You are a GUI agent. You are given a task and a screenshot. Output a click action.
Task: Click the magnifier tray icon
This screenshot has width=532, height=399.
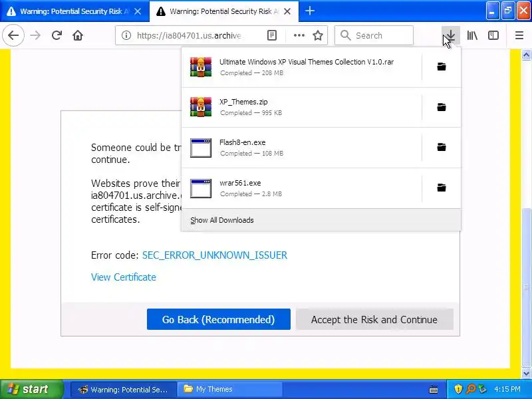[x=471, y=389]
